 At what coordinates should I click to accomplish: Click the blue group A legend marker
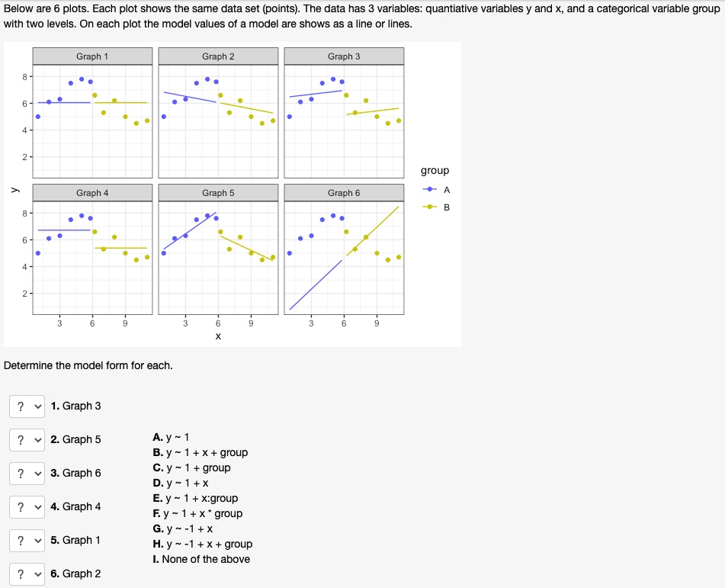tap(429, 189)
